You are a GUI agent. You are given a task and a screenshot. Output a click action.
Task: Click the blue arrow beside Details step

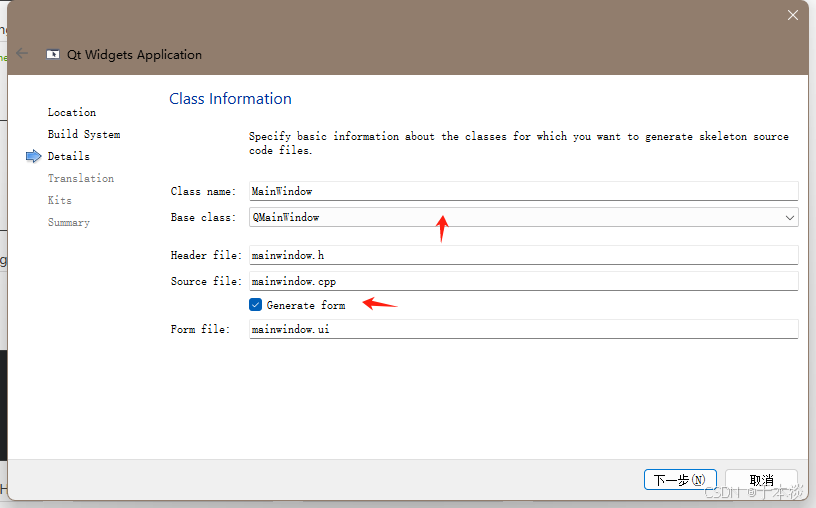33,156
